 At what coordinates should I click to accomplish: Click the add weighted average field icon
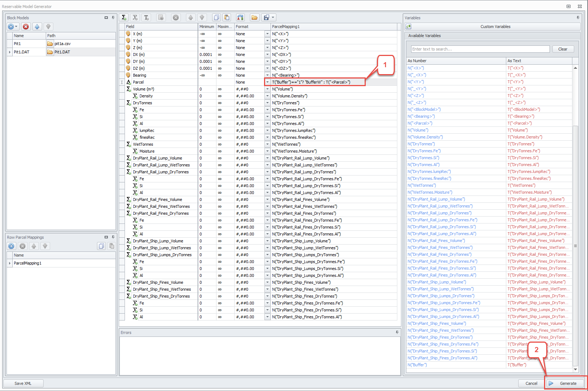click(135, 17)
